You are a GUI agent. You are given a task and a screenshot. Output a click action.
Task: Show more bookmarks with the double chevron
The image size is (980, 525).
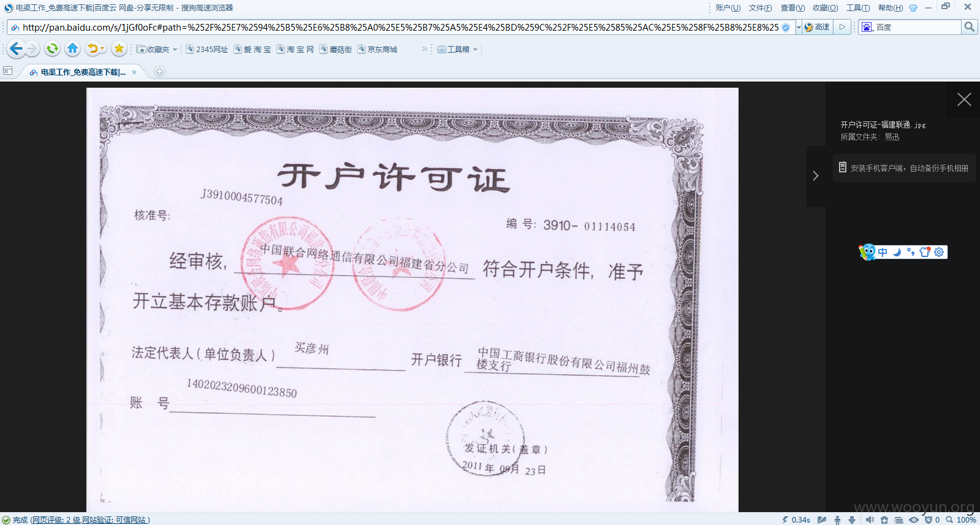pos(425,49)
